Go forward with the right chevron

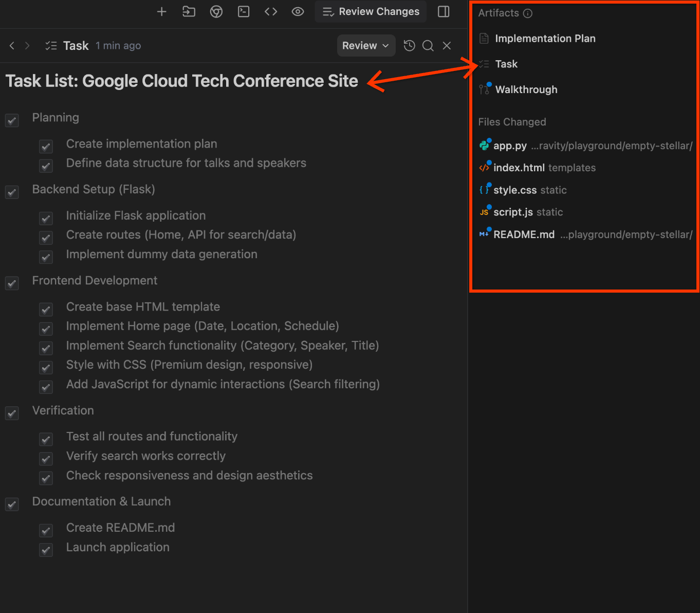pos(27,46)
